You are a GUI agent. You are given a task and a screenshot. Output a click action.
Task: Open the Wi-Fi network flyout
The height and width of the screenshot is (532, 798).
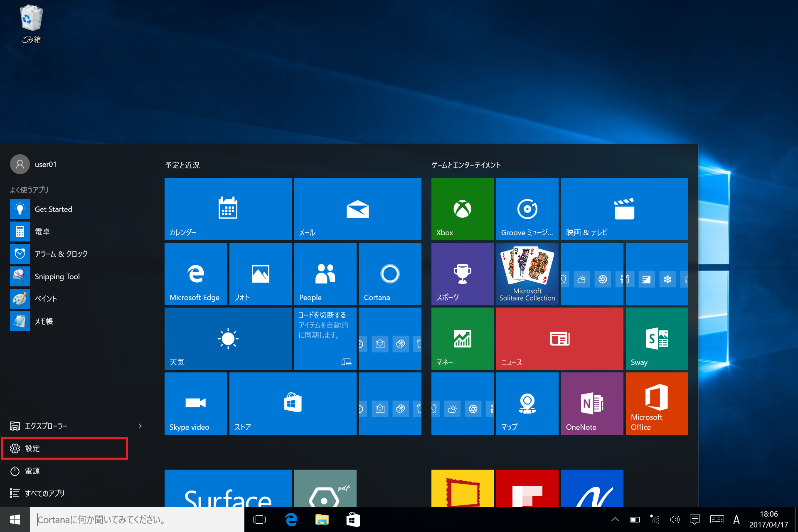pyautogui.click(x=655, y=520)
